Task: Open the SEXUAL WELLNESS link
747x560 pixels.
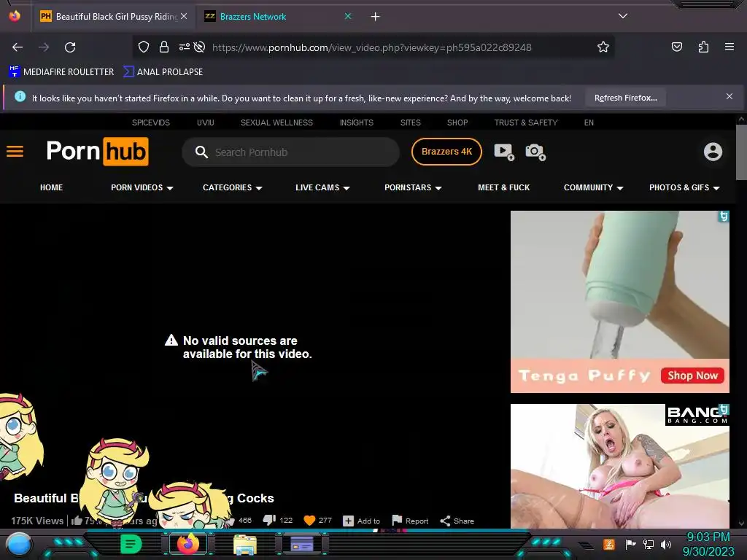Action: [x=276, y=122]
